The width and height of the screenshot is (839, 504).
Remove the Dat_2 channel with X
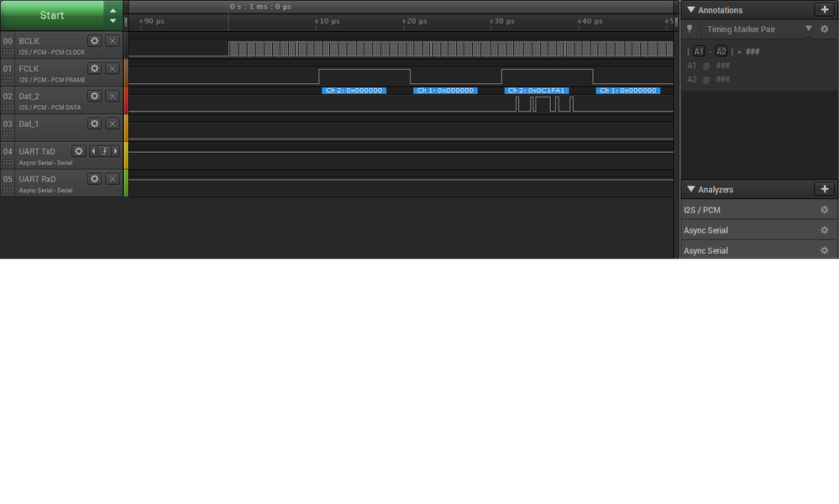coord(113,96)
